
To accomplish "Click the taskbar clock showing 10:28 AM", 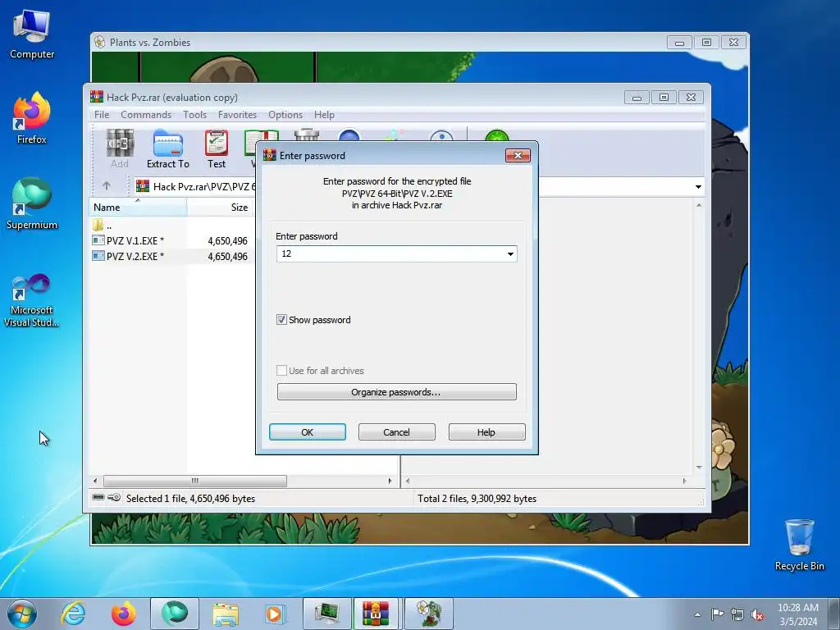I will tap(797, 614).
